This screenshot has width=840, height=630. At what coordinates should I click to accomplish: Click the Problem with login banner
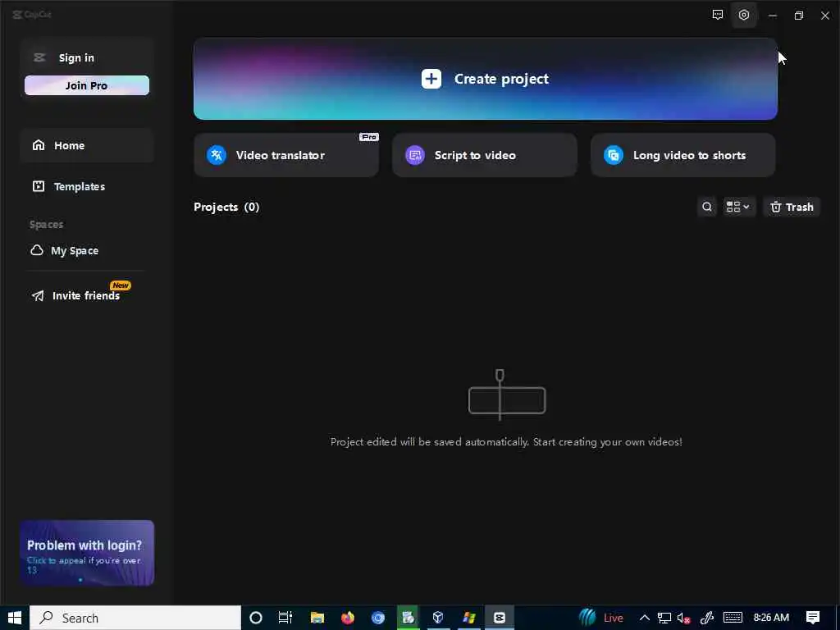(x=87, y=553)
